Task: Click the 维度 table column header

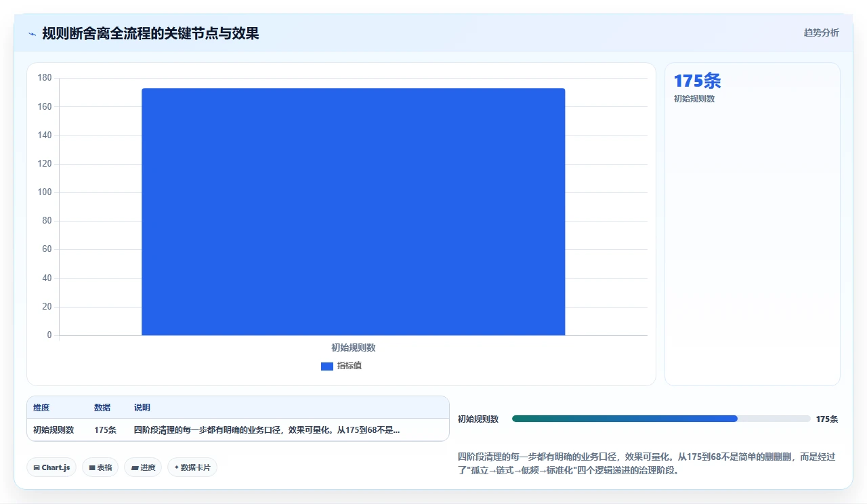Action: click(x=41, y=408)
